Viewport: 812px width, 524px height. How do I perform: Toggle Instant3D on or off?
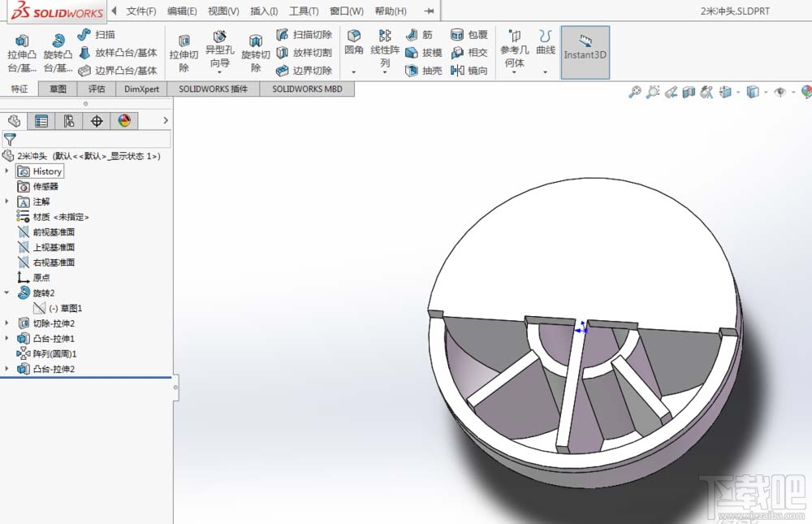[x=585, y=51]
